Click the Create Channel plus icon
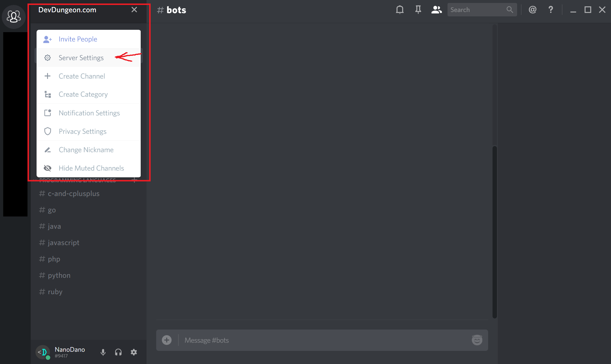The height and width of the screenshot is (364, 611). click(48, 76)
